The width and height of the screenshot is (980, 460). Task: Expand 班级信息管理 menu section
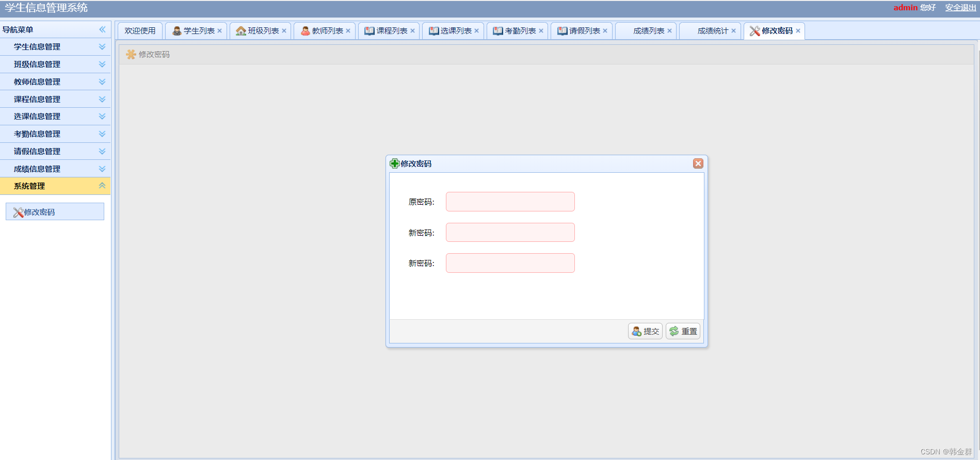102,64
